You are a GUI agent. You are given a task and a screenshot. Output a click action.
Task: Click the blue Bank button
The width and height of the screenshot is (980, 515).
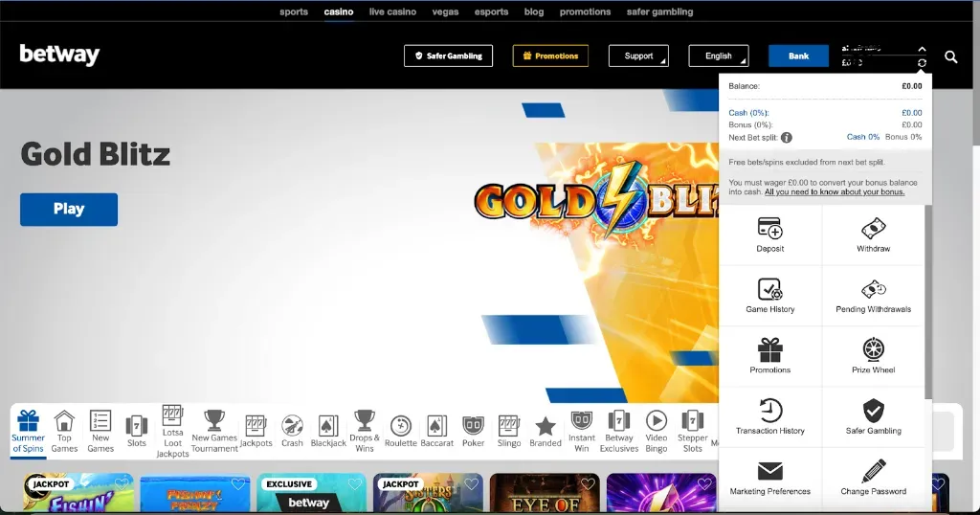(x=798, y=56)
